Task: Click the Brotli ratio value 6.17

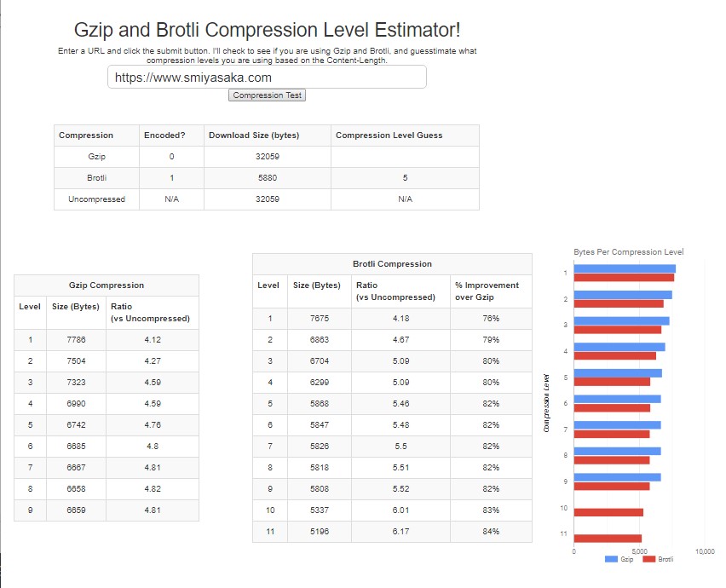Action: (x=401, y=532)
